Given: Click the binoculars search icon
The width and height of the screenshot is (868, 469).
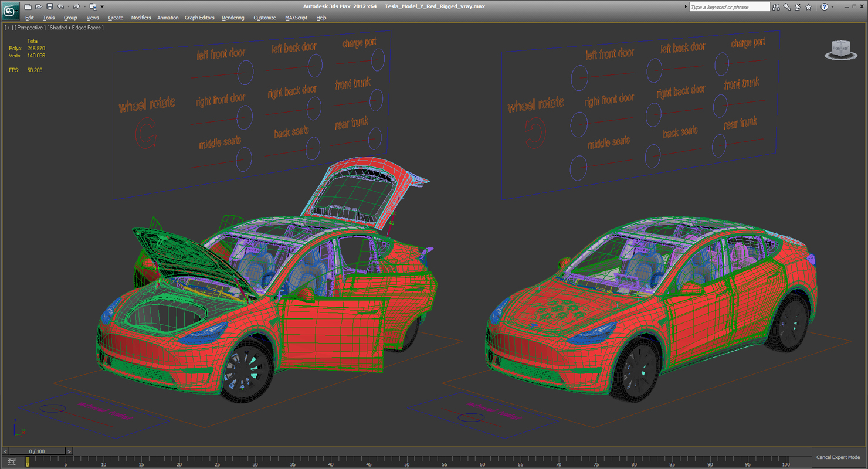Looking at the screenshot, I should pyautogui.click(x=776, y=7).
